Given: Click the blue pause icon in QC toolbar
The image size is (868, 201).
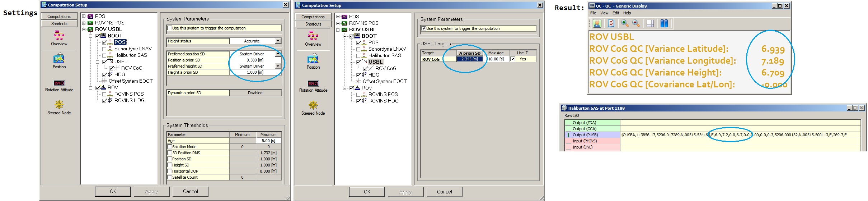Looking at the screenshot, I should pos(664,23).
